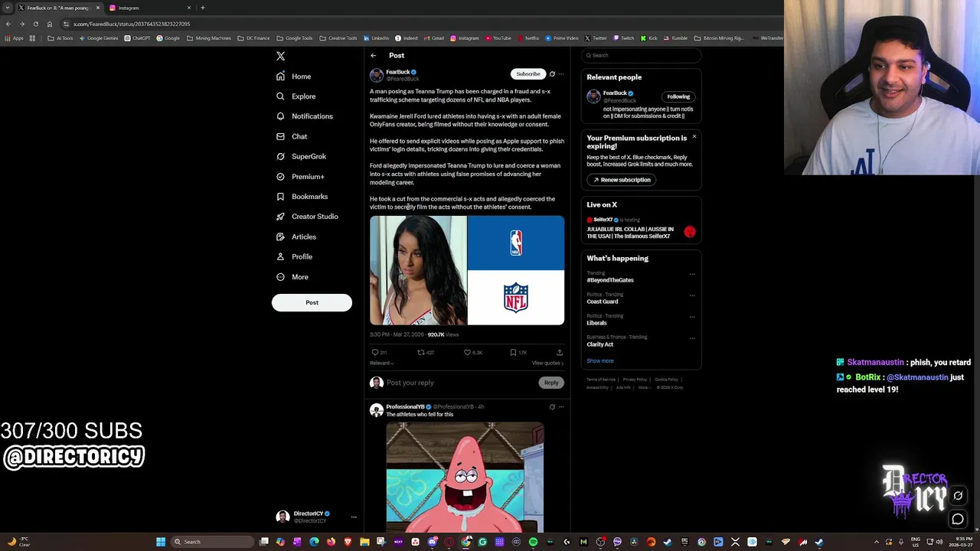The image size is (980, 551).
Task: Click the 'Post your reply' field
Action: coord(459,383)
